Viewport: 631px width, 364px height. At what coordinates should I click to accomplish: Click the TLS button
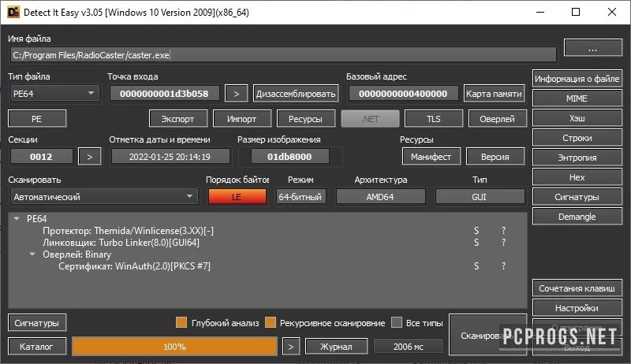point(433,119)
